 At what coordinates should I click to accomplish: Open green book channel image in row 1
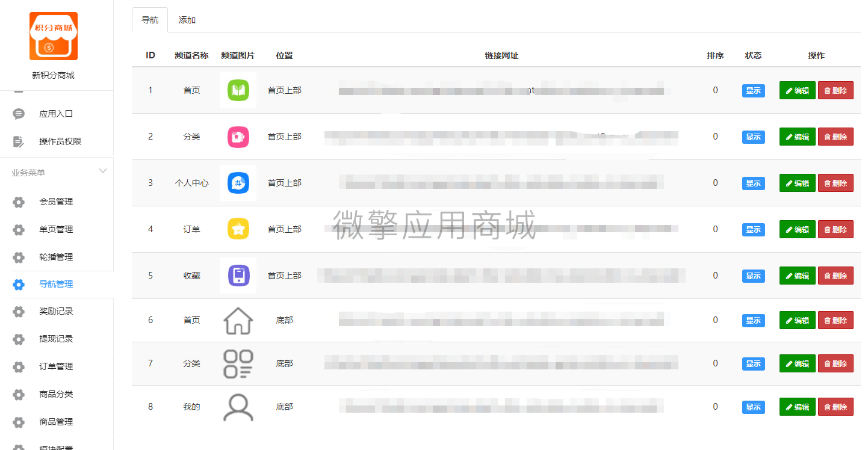point(238,90)
